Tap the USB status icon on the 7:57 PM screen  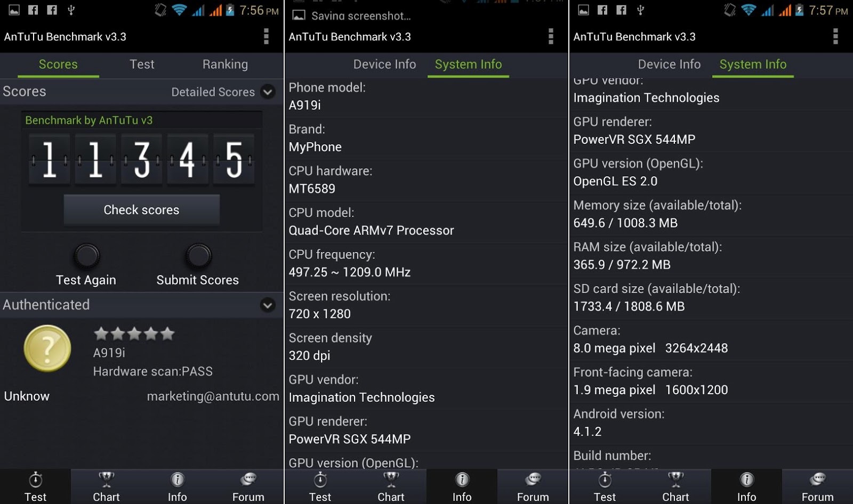(x=640, y=10)
